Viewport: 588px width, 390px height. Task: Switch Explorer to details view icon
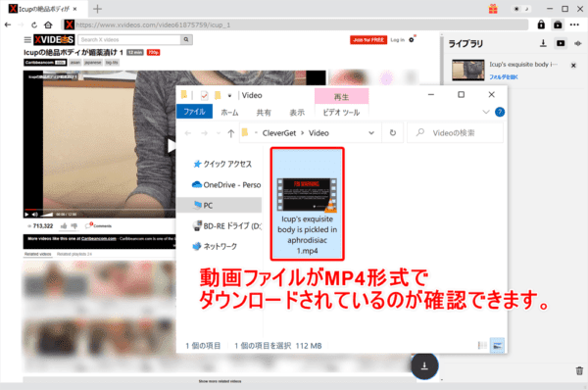pyautogui.click(x=482, y=345)
